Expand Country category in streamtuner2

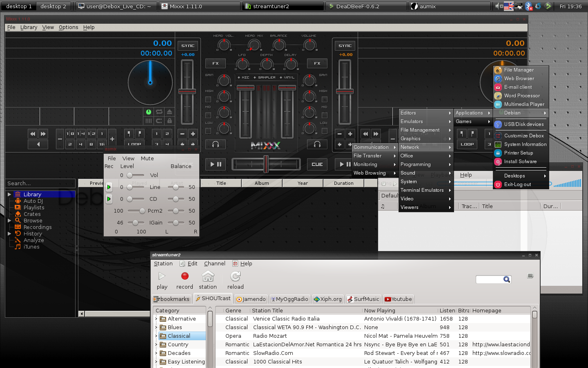156,345
